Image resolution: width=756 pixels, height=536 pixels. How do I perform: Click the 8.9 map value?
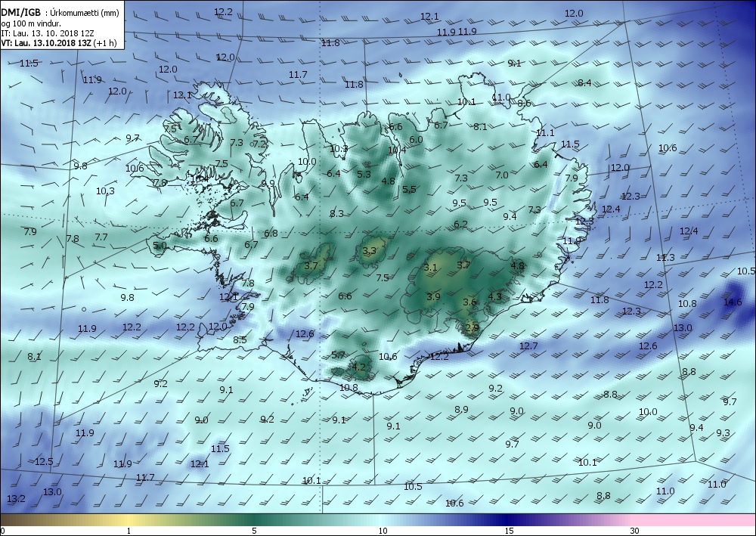[461, 409]
